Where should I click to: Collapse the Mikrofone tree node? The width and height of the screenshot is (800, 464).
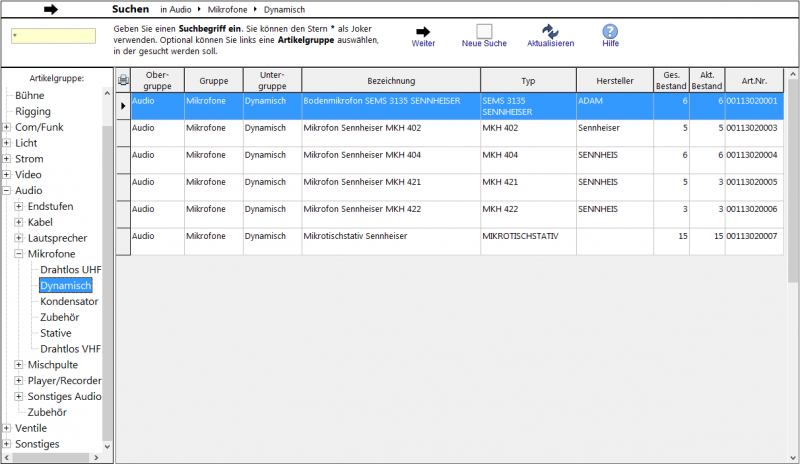(19, 254)
